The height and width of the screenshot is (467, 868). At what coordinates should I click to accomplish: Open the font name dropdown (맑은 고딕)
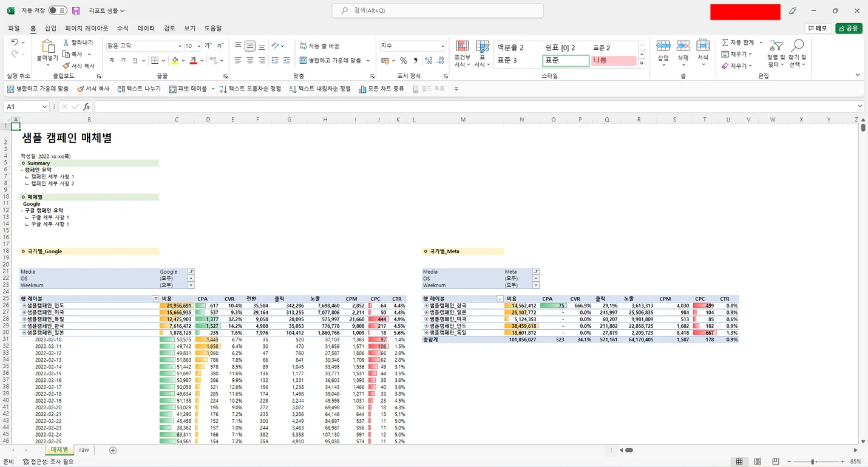pos(180,46)
